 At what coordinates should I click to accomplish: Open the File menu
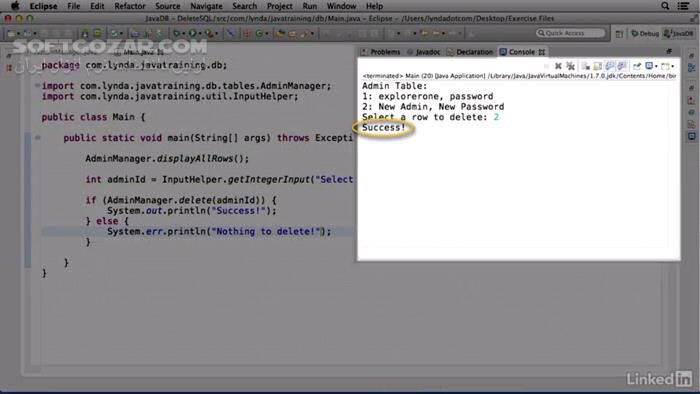(74, 6)
